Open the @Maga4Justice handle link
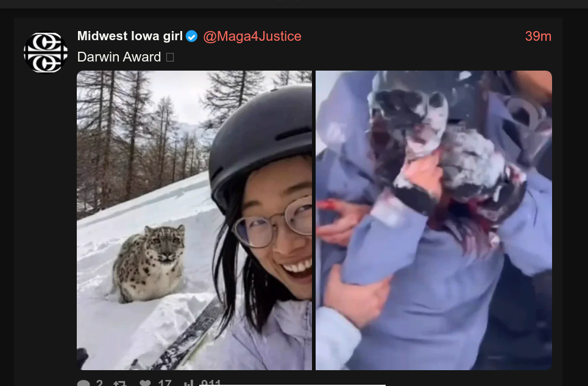The width and height of the screenshot is (588, 386). click(252, 37)
